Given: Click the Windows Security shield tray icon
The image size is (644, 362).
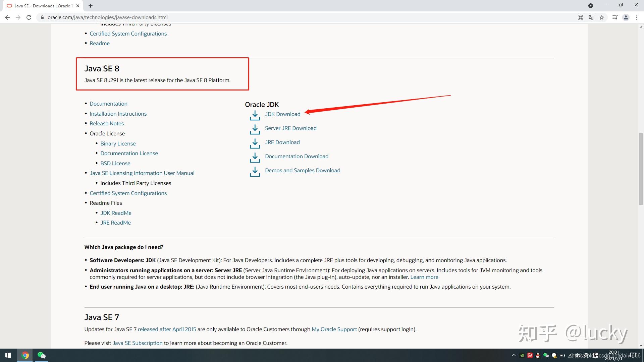Looking at the screenshot, I should tap(554, 355).
